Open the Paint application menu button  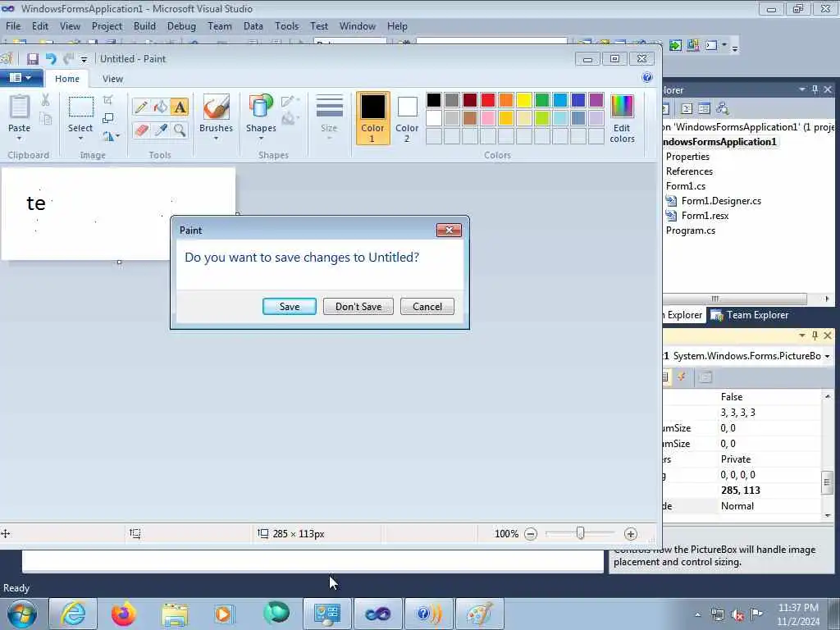[x=21, y=78]
